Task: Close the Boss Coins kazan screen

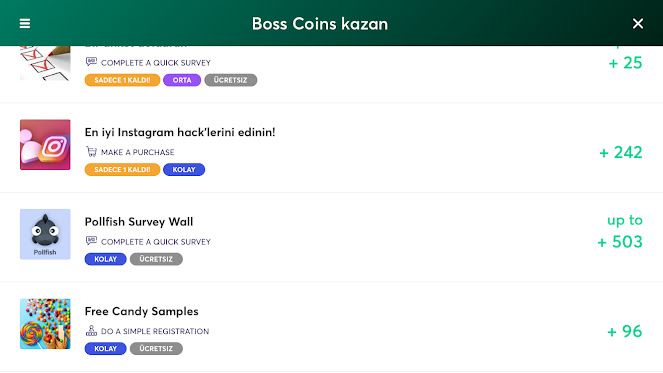Action: (638, 23)
